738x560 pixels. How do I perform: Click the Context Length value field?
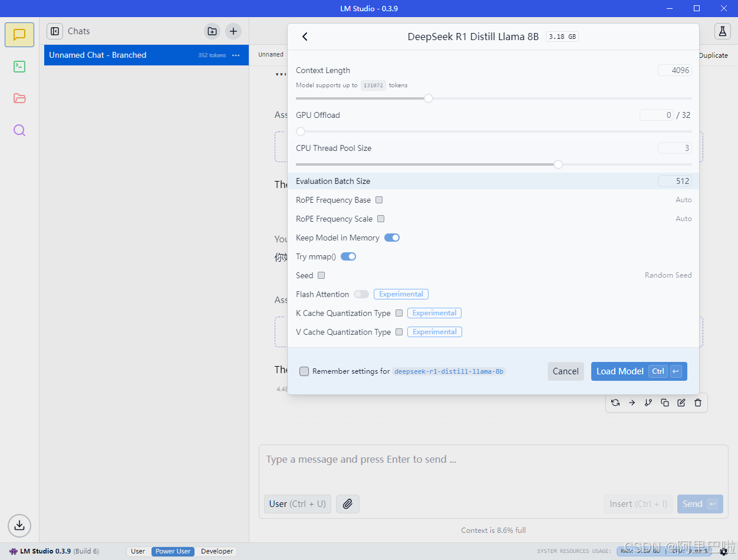675,70
